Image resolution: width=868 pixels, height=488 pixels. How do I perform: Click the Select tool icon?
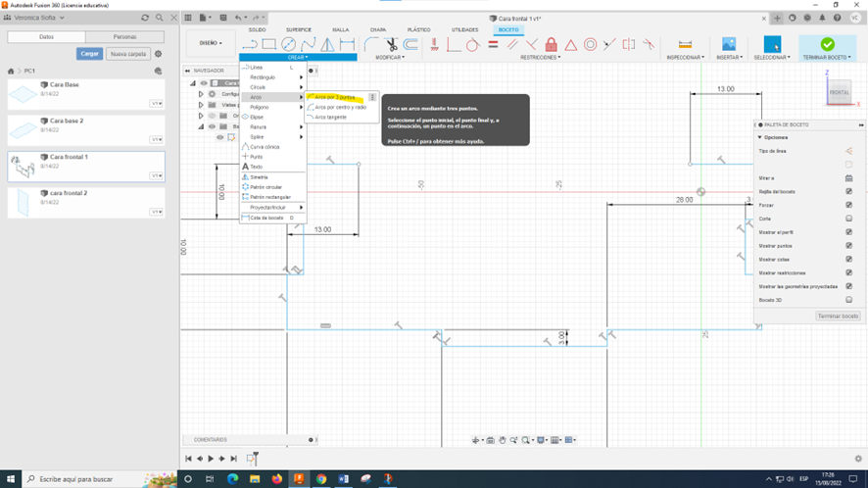click(x=772, y=44)
